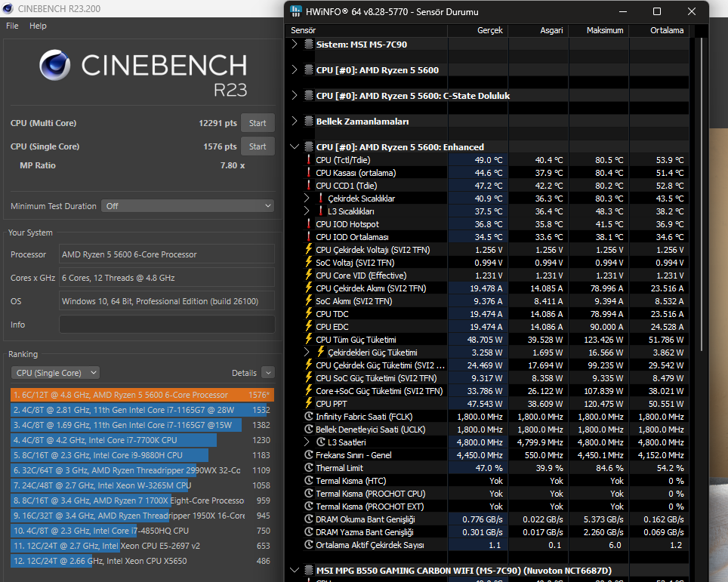Click the Info text field

pyautogui.click(x=167, y=325)
